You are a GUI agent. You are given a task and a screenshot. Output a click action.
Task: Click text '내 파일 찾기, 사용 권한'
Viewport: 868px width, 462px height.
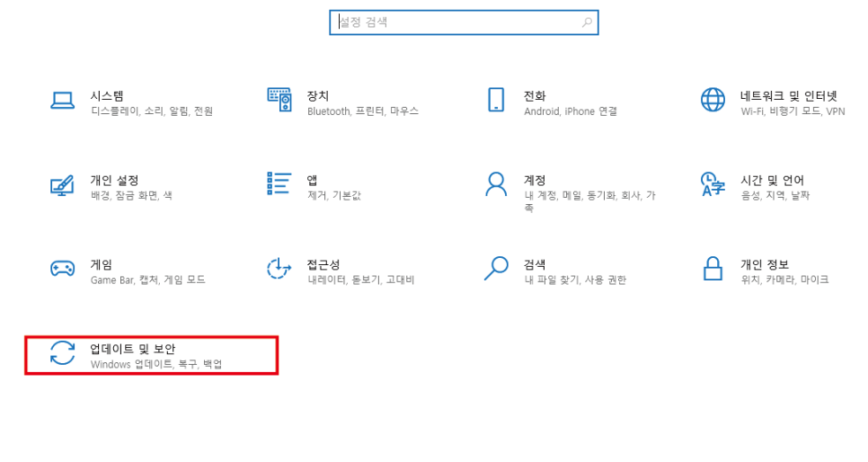[575, 280]
